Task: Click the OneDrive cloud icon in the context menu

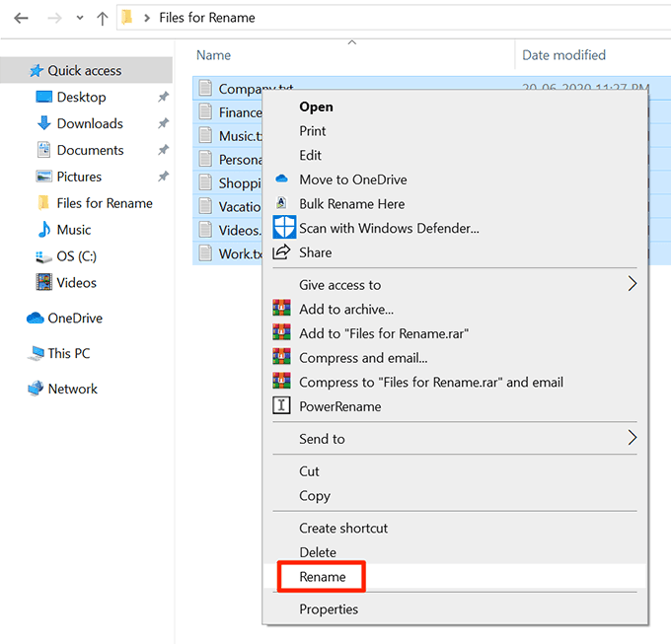Action: (x=281, y=179)
